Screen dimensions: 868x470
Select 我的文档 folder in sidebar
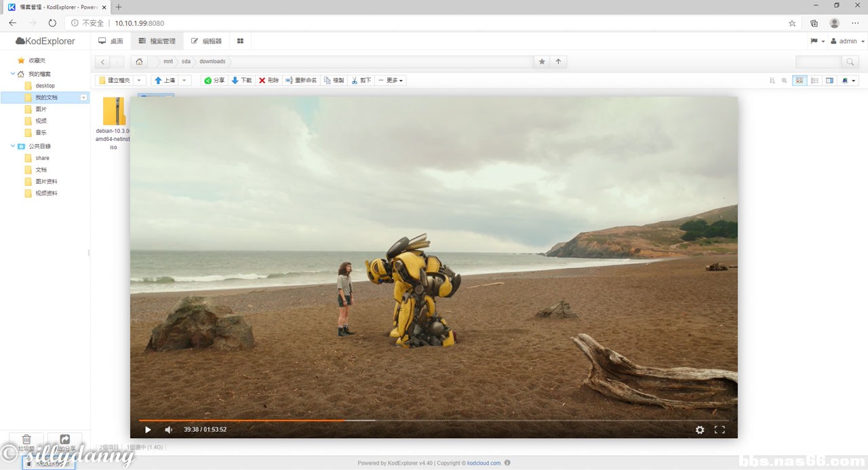click(46, 98)
